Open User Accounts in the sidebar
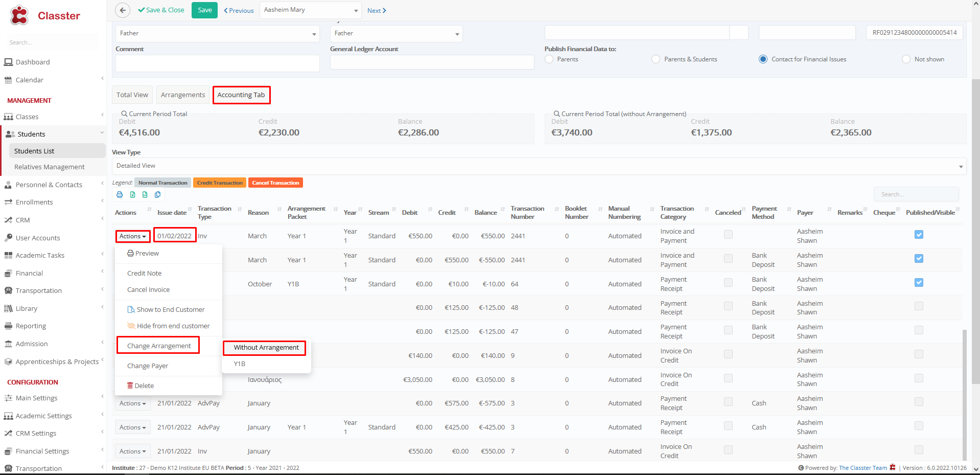980x475 pixels. (x=38, y=238)
